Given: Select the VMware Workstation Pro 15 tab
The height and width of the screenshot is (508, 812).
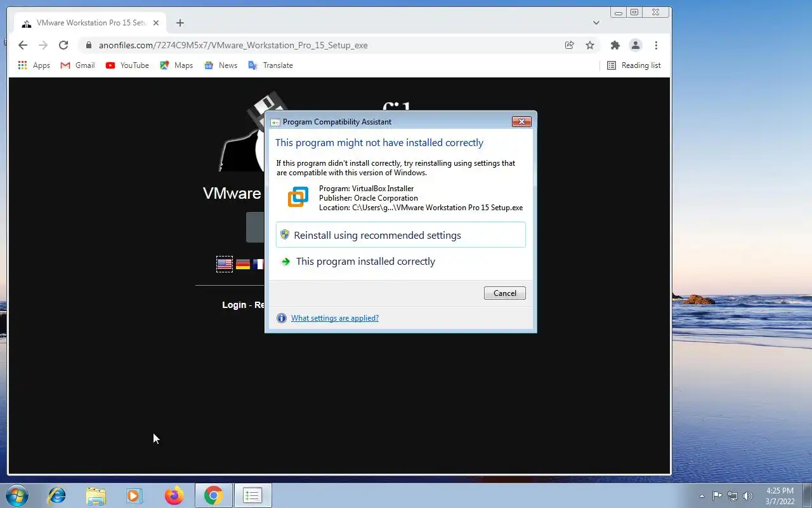Looking at the screenshot, I should pos(89,23).
